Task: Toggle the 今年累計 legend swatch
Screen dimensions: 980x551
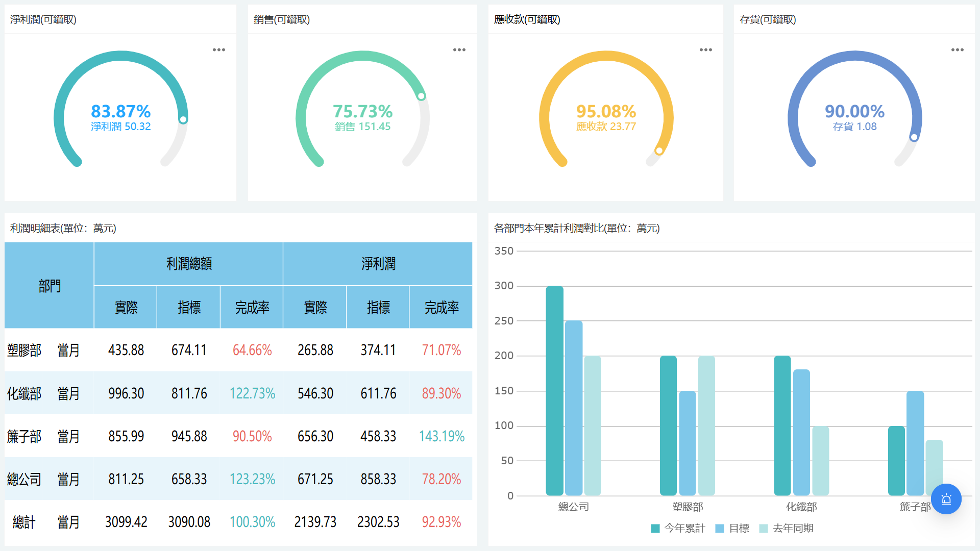Action: coord(655,529)
